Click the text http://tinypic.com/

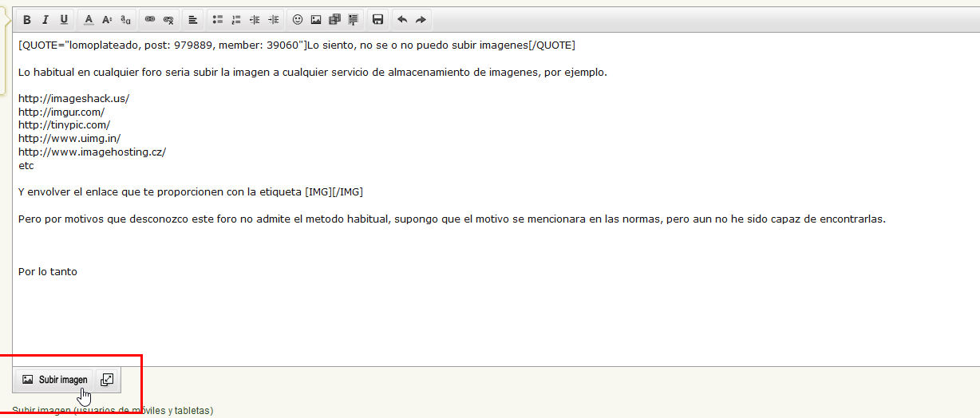coord(64,125)
